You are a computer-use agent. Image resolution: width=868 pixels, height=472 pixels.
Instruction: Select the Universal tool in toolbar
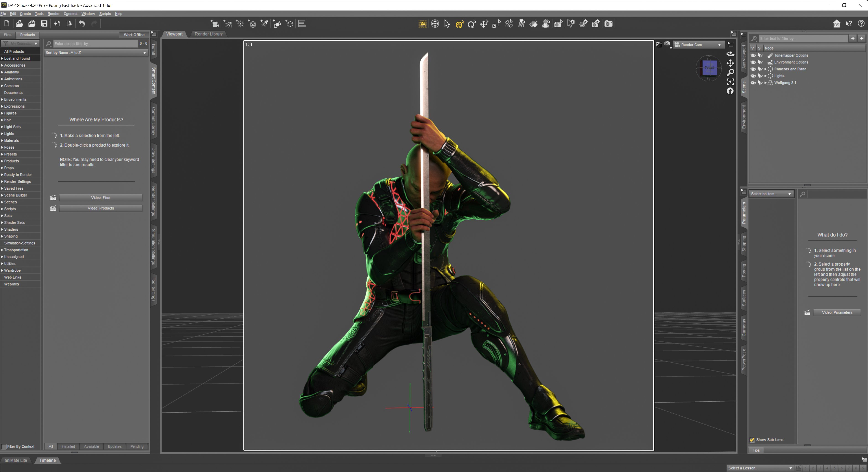460,23
